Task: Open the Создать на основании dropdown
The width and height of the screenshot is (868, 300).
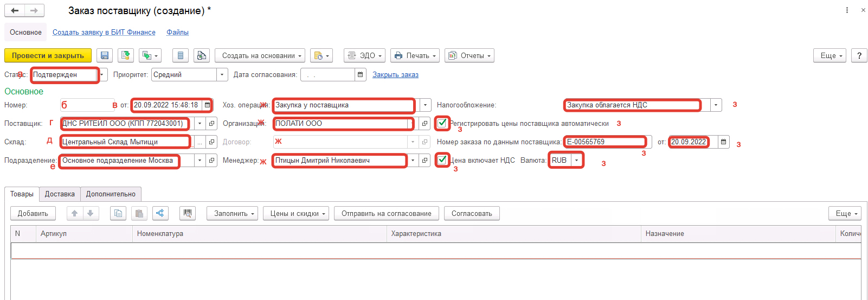Action: 260,55
